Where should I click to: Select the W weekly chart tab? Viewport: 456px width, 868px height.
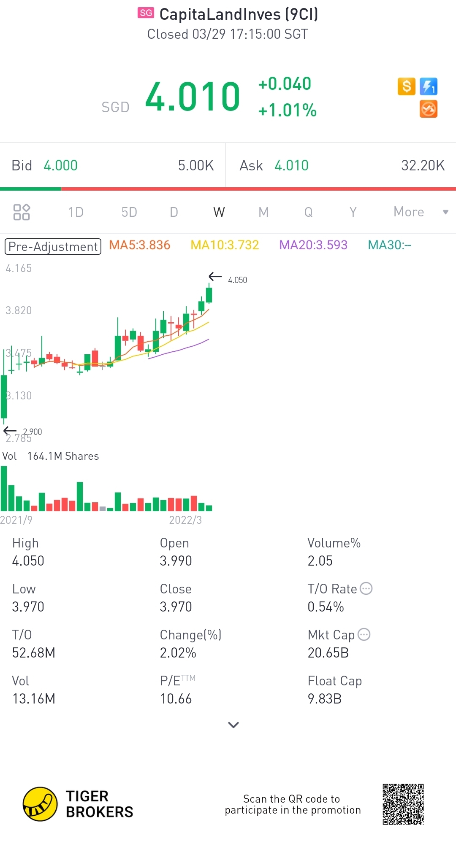pyautogui.click(x=219, y=212)
